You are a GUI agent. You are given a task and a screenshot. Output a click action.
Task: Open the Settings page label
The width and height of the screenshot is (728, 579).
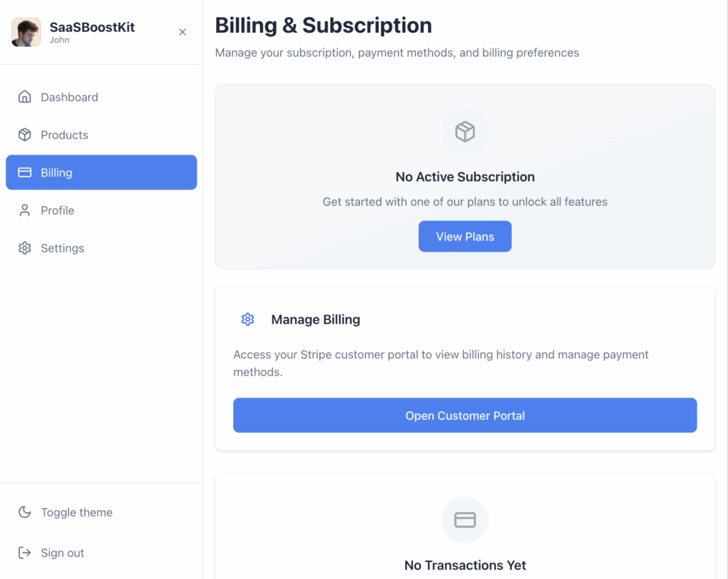coord(63,248)
